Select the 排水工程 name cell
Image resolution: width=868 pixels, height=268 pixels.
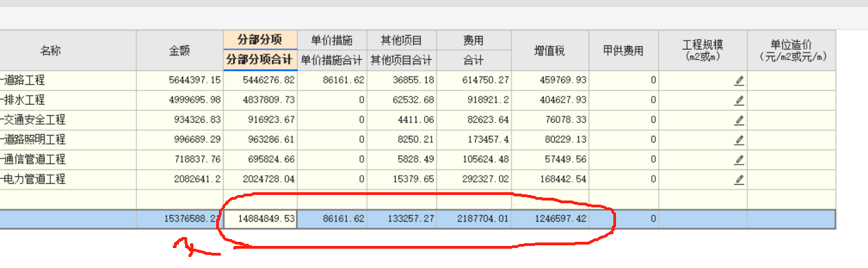pyautogui.click(x=68, y=101)
